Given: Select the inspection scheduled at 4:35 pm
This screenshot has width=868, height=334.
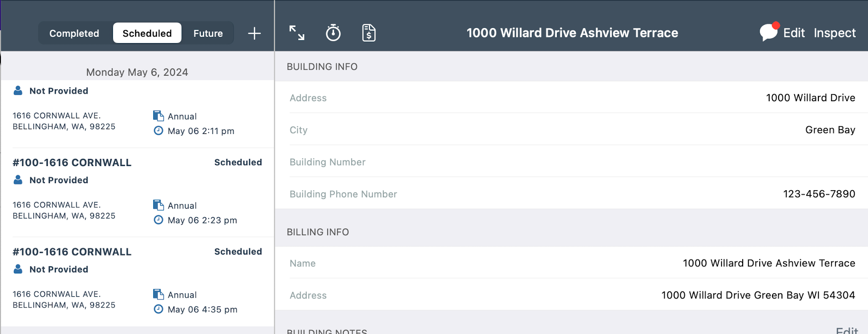Looking at the screenshot, I should pos(137,282).
